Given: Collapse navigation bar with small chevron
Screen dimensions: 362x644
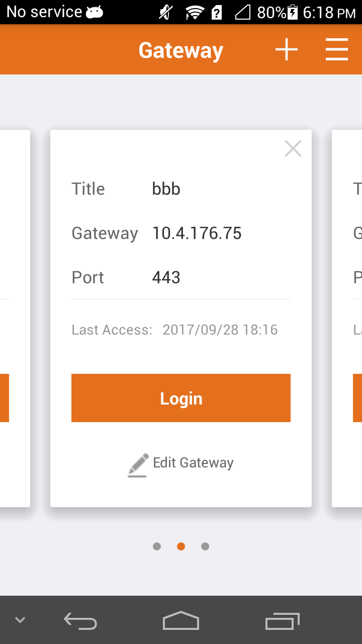Looking at the screenshot, I should [x=20, y=620].
